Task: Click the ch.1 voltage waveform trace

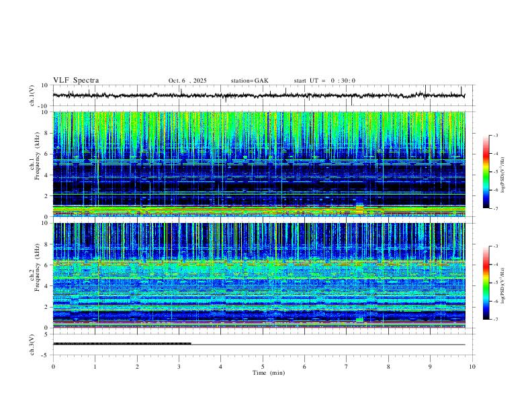Action: (x=259, y=95)
